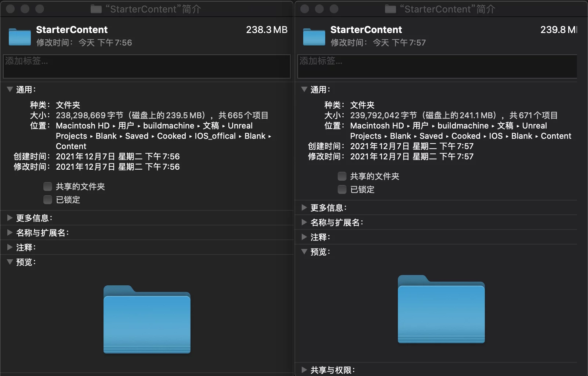Expand the 注释 section in left window

pyautogui.click(x=10, y=247)
